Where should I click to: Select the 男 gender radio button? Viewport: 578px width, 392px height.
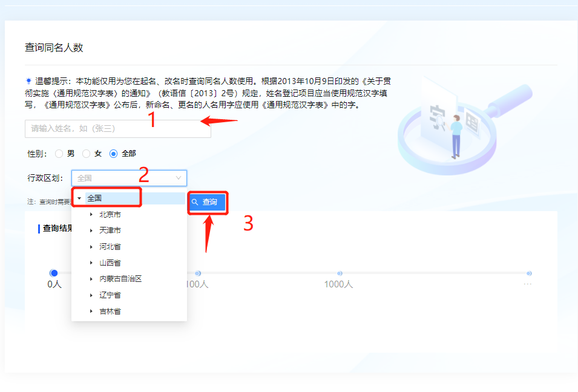point(59,154)
